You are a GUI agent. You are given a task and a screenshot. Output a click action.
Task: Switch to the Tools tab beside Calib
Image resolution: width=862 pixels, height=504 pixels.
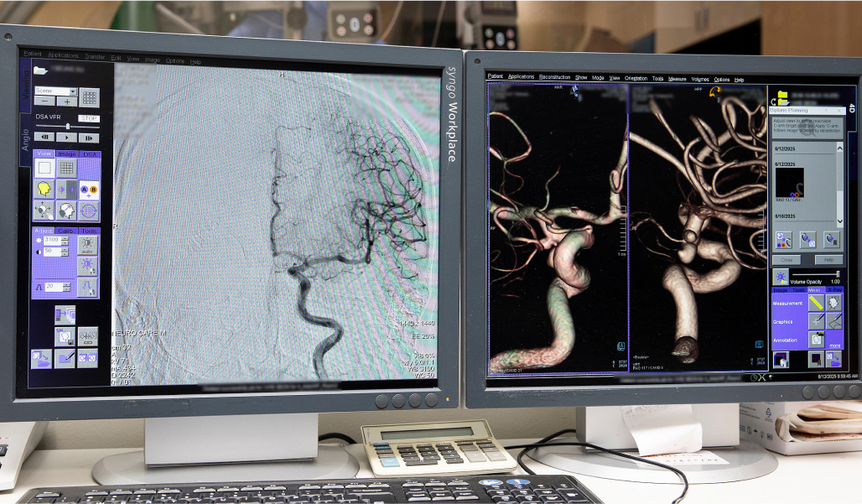(x=89, y=231)
